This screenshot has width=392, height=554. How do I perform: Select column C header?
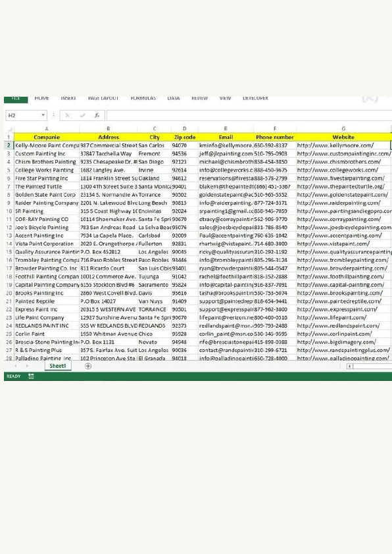pyautogui.click(x=155, y=128)
